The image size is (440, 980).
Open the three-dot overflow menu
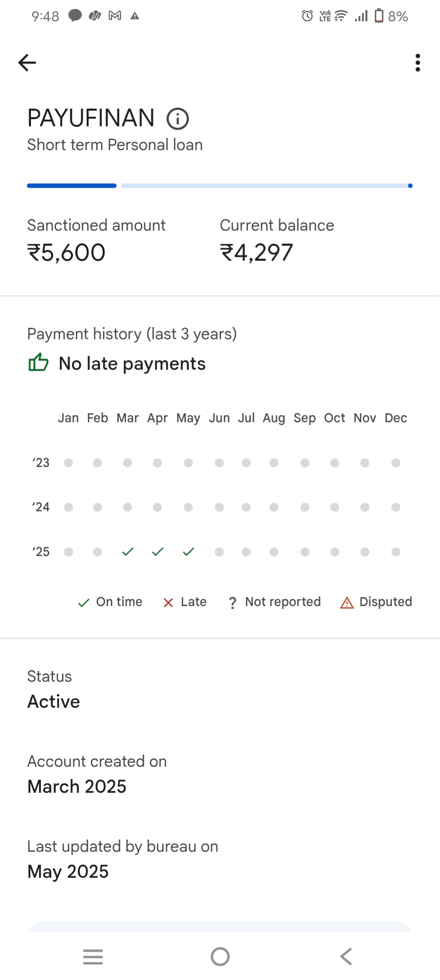[x=418, y=63]
